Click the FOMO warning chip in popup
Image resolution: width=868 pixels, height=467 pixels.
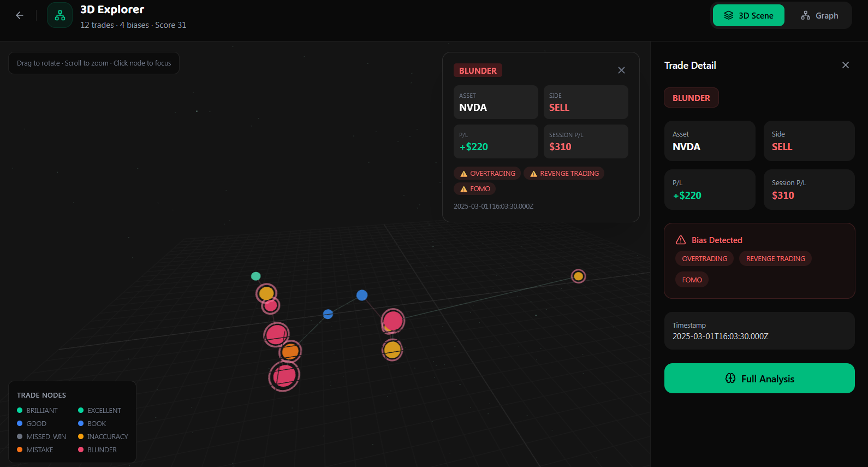coord(474,188)
